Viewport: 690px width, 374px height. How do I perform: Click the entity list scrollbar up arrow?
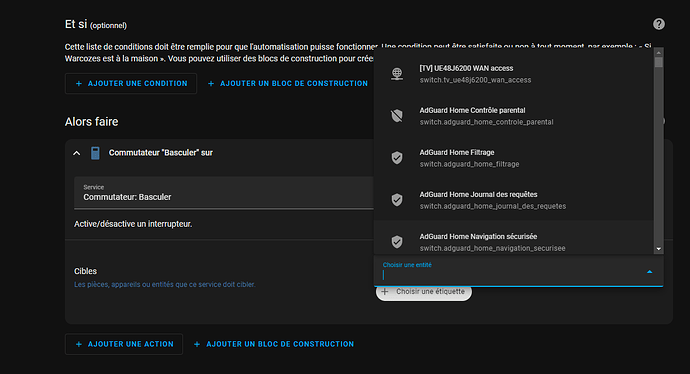(658, 52)
